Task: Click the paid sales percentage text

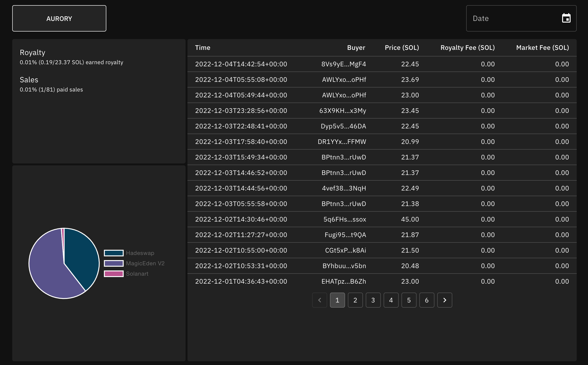Action: coord(52,90)
